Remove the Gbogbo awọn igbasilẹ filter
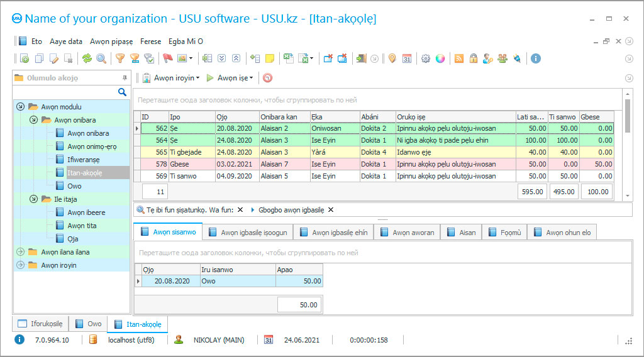This screenshot has width=644, height=357. point(331,210)
